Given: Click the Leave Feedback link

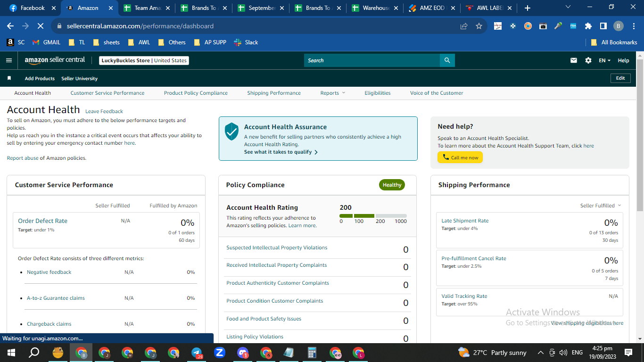Looking at the screenshot, I should [x=104, y=112].
